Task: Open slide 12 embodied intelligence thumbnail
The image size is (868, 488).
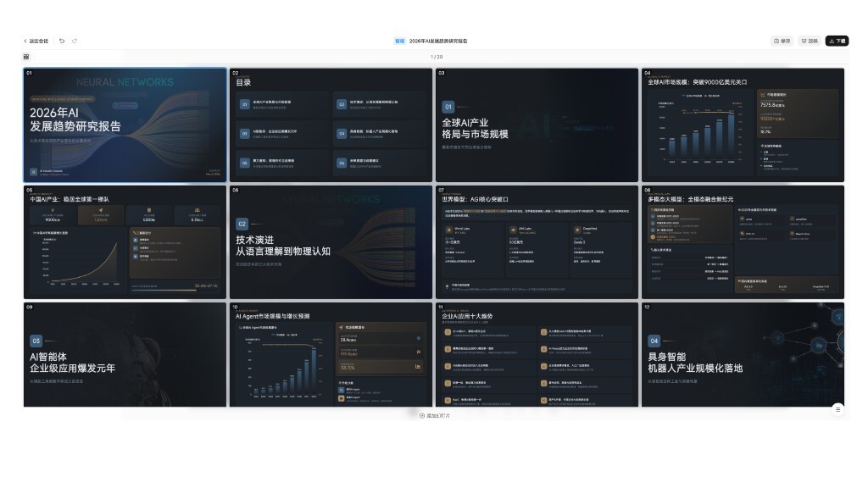Action: (743, 355)
